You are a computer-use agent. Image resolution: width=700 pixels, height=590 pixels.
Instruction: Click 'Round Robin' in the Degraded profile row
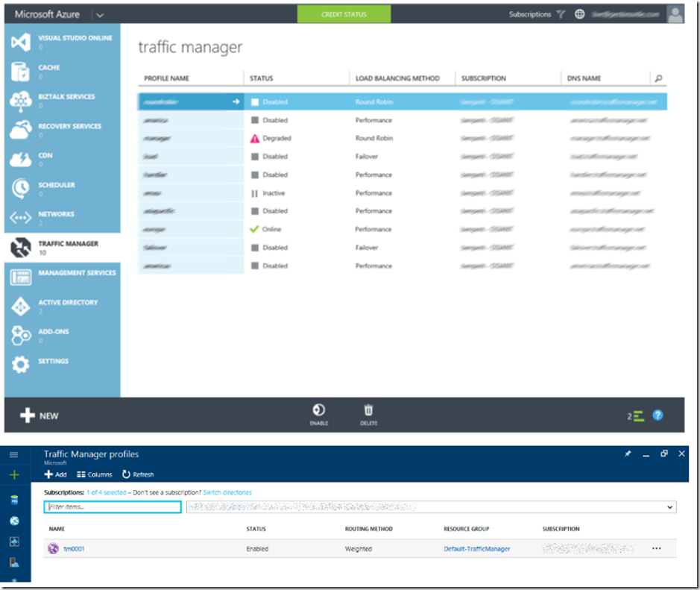pyautogui.click(x=374, y=139)
